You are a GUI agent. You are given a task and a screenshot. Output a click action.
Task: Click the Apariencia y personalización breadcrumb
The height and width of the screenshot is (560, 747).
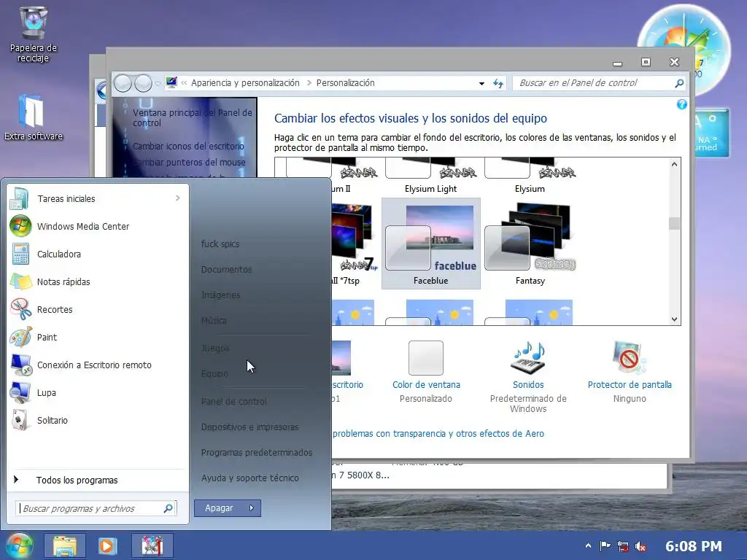pyautogui.click(x=245, y=83)
